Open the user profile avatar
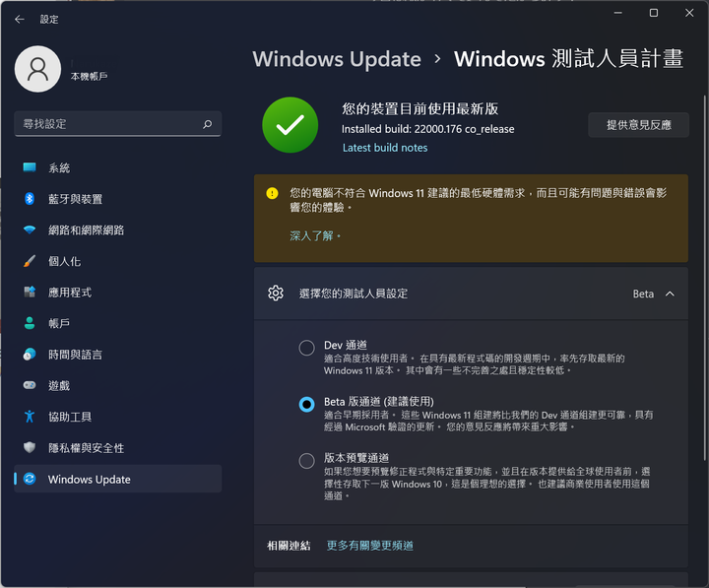 click(x=38, y=69)
